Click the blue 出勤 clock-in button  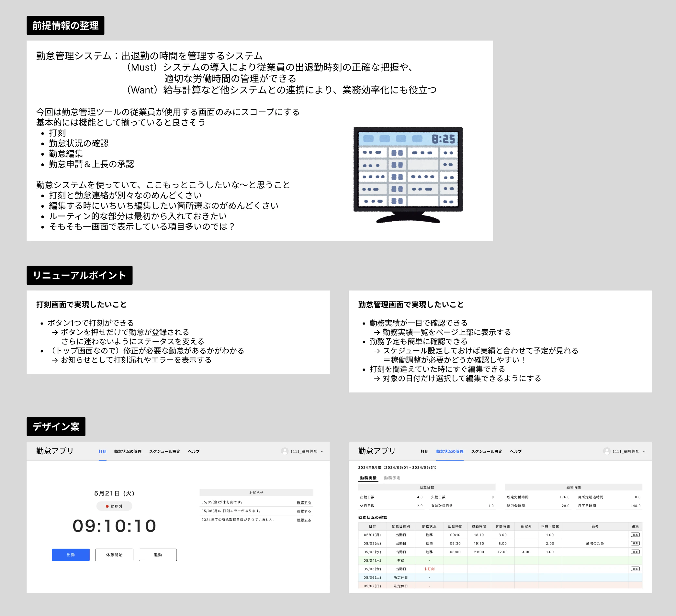tap(71, 555)
